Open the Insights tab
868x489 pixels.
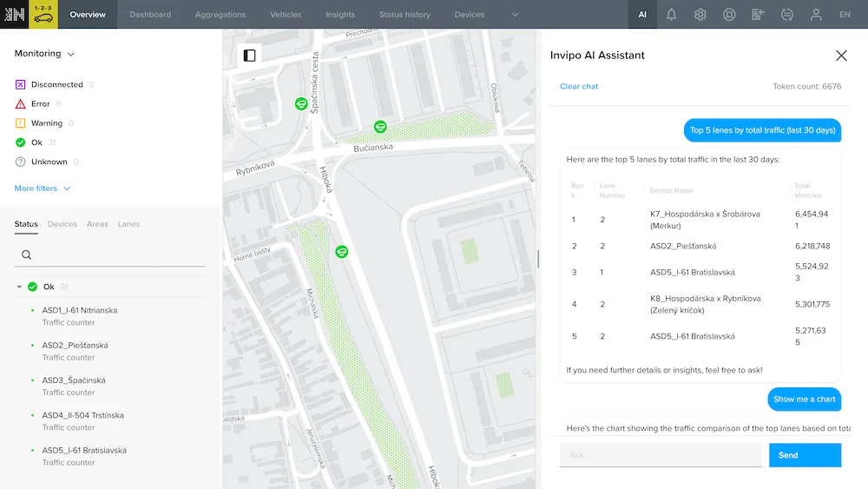click(340, 15)
